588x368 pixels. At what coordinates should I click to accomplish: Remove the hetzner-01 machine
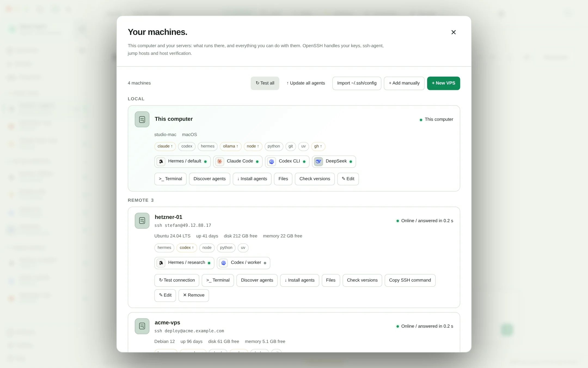click(194, 295)
